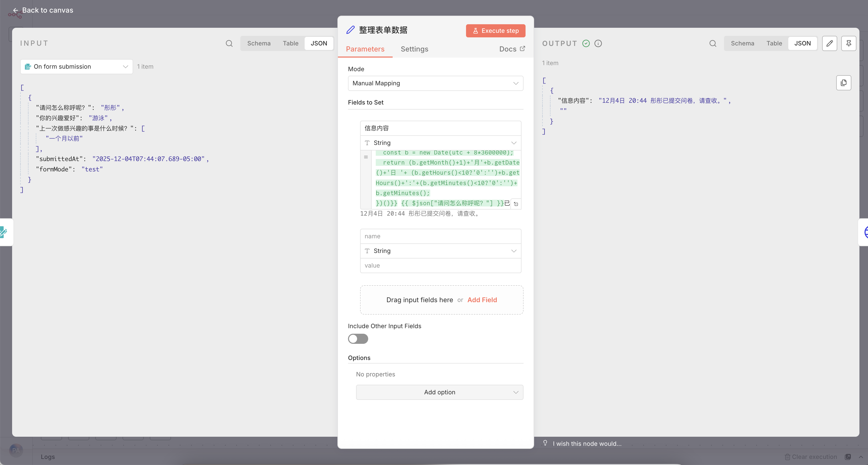Switch to the Settings tab
The width and height of the screenshot is (868, 465).
coord(415,49)
